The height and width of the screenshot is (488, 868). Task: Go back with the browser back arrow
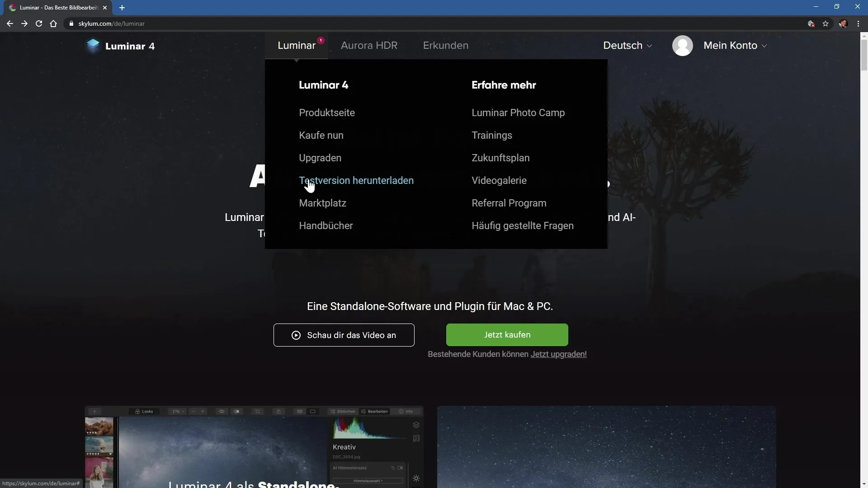[9, 23]
